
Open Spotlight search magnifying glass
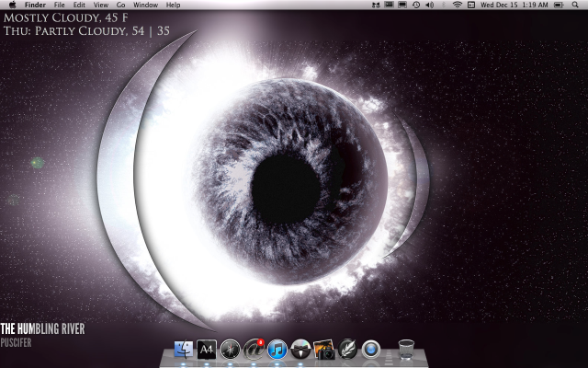[x=575, y=6]
